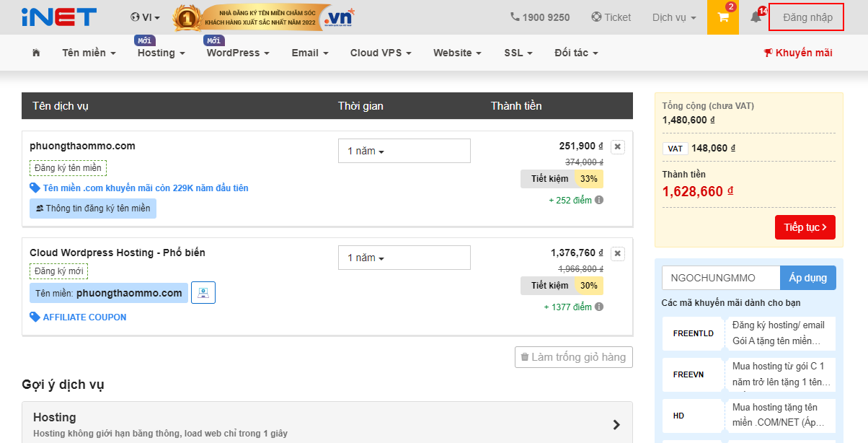Remove phuongthaommo.com domain from cart
The image size is (868, 443).
point(617,147)
